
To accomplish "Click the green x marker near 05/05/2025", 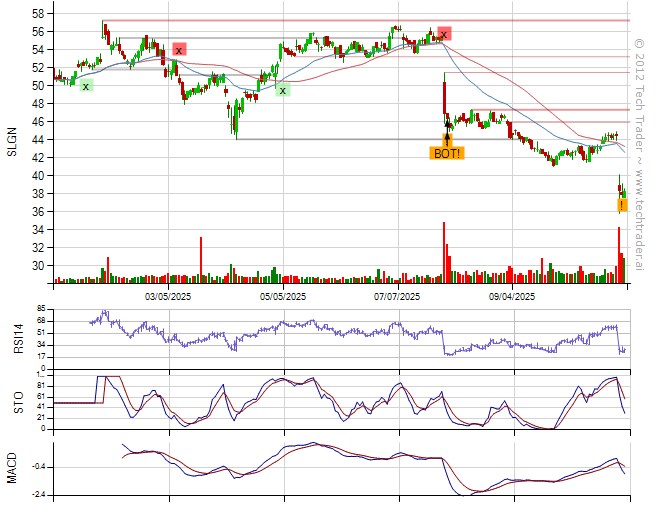I will tap(283, 91).
